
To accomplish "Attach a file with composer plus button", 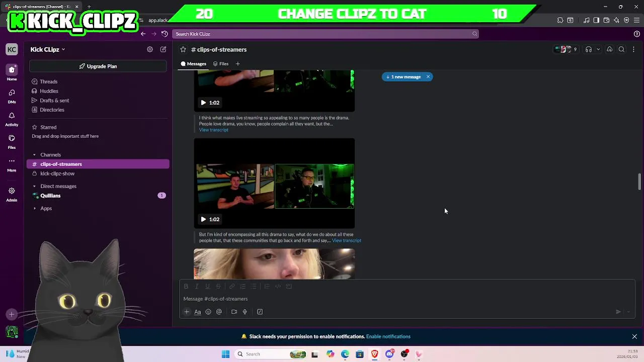I will pyautogui.click(x=187, y=312).
